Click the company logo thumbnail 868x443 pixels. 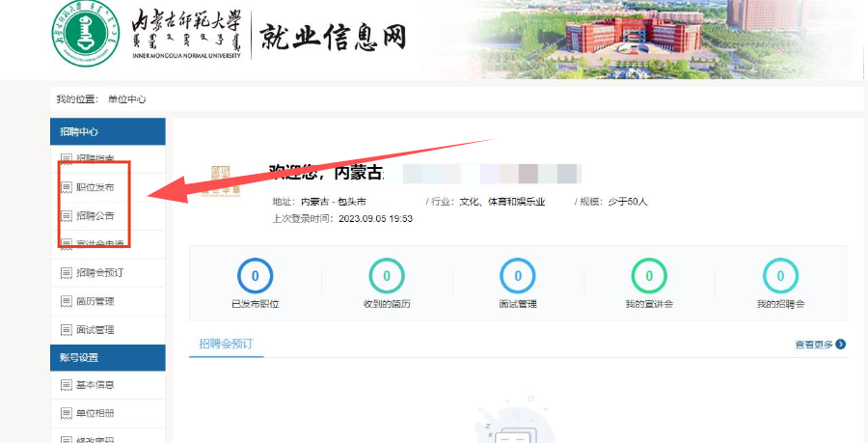tap(222, 181)
